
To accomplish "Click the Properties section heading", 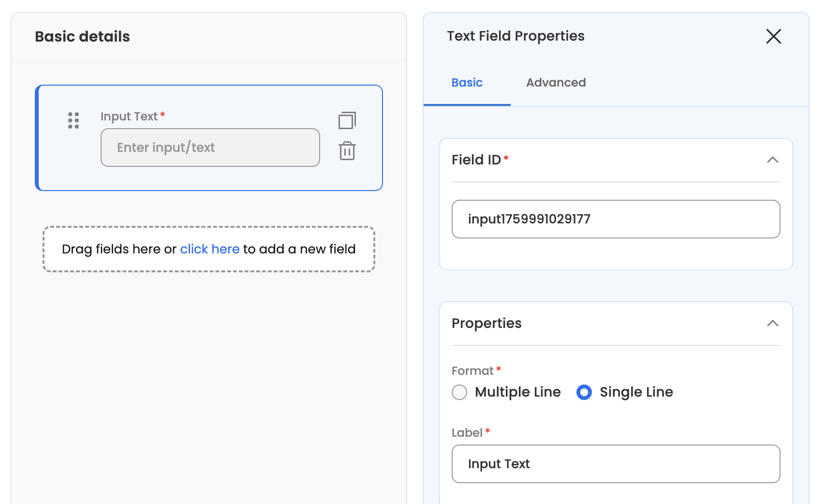I will (x=486, y=323).
